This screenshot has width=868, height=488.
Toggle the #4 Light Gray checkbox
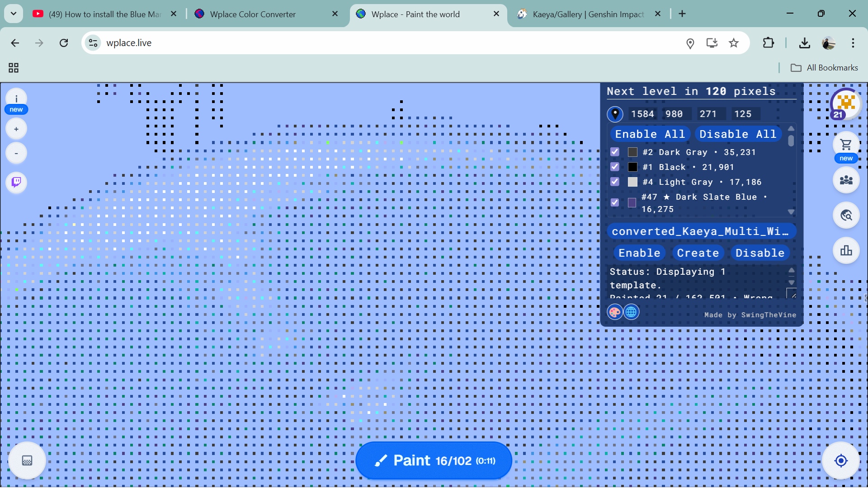click(614, 182)
